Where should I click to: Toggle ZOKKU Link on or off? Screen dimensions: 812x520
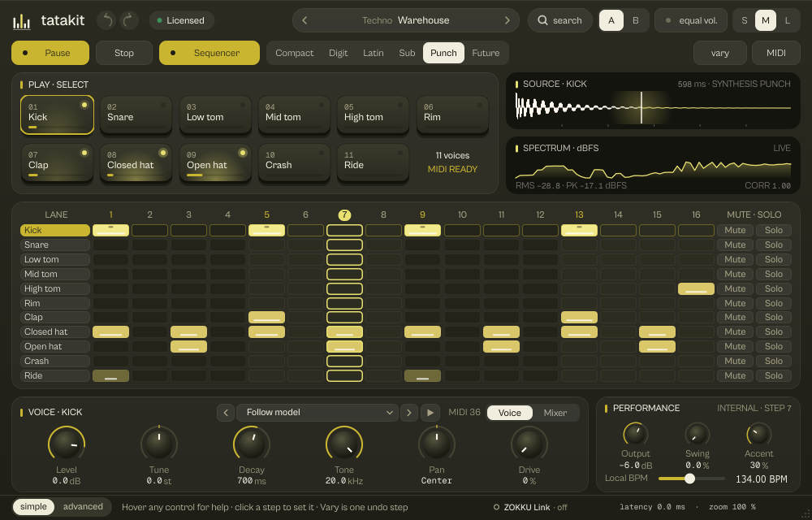click(x=530, y=507)
